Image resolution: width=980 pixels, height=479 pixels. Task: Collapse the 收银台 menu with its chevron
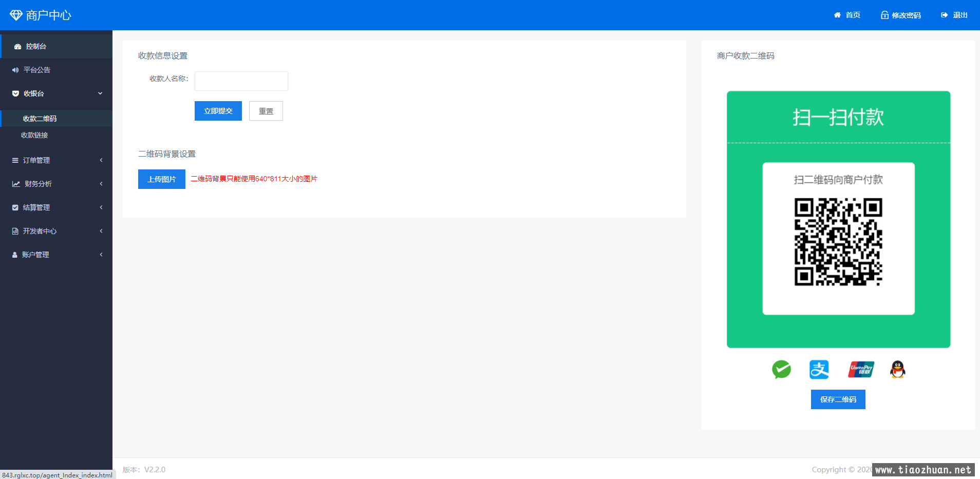point(100,93)
